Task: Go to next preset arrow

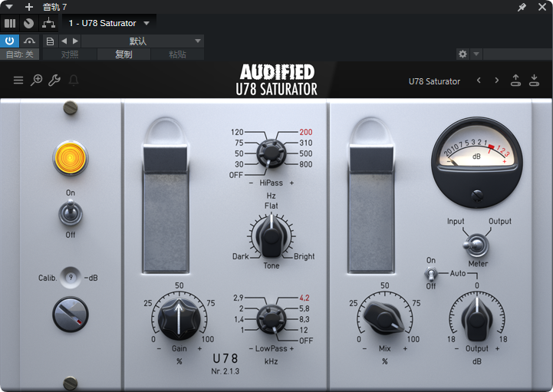Action: pos(496,81)
